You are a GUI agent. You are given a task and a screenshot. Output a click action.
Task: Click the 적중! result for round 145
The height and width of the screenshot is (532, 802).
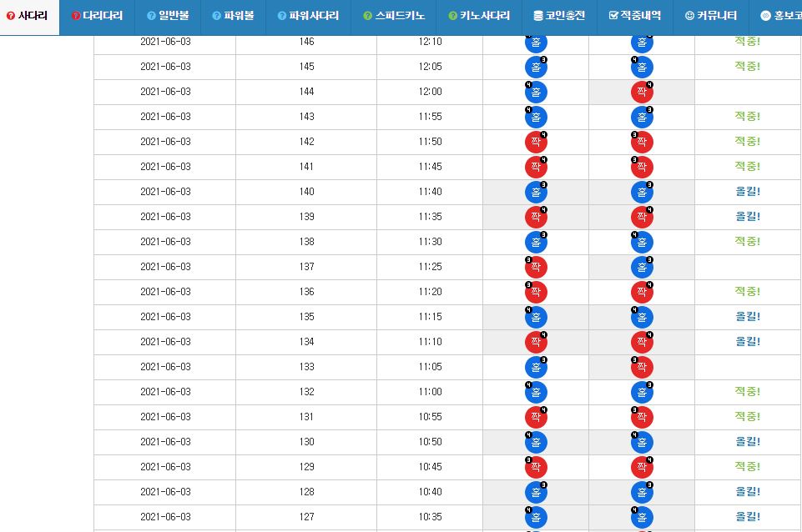747,67
